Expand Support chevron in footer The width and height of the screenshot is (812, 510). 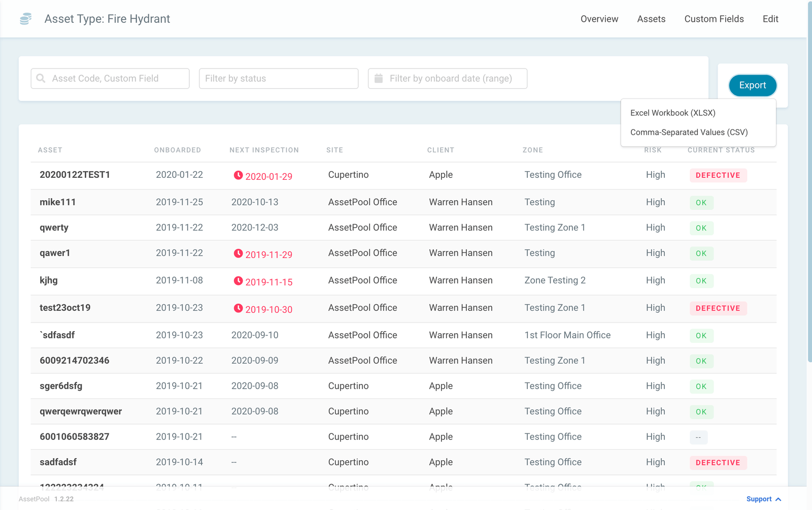point(779,499)
